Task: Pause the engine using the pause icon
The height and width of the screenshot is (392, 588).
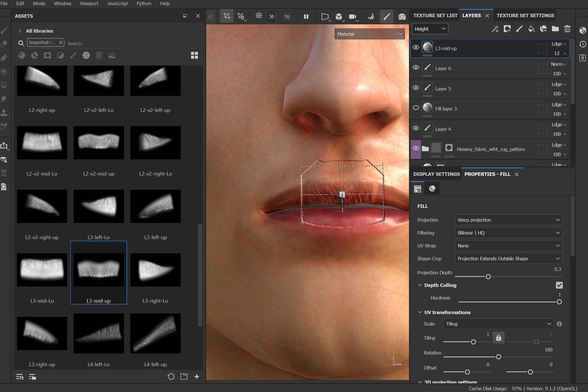Action: (306, 16)
